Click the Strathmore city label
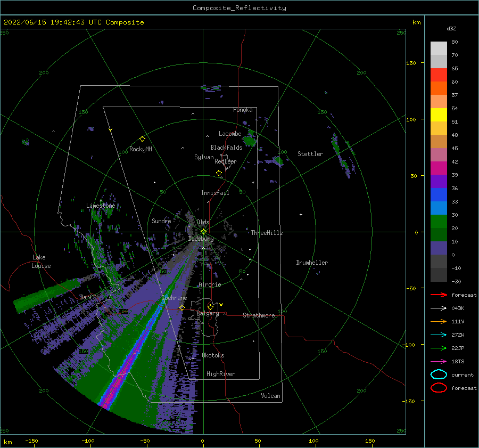This screenshot has height=448, width=479. (259, 315)
